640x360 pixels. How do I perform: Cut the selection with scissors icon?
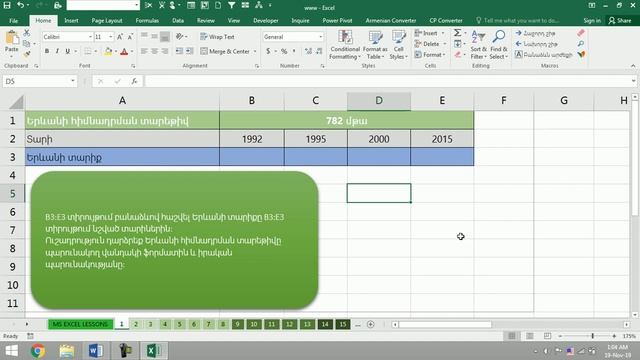(x=27, y=33)
